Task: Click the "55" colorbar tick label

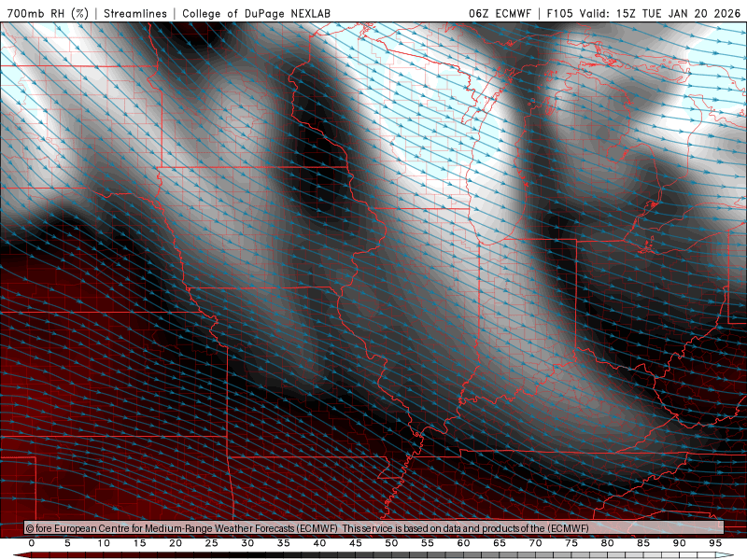Action: click(x=428, y=543)
